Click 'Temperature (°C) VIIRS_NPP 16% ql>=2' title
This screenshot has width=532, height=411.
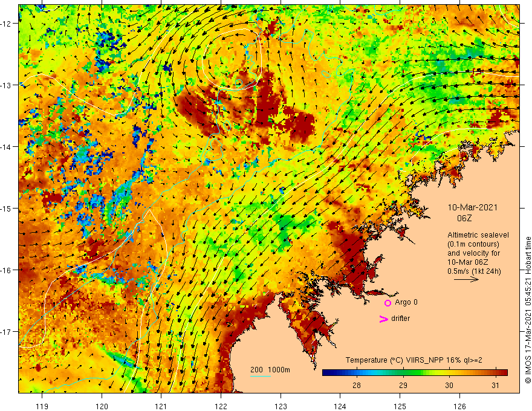point(414,360)
